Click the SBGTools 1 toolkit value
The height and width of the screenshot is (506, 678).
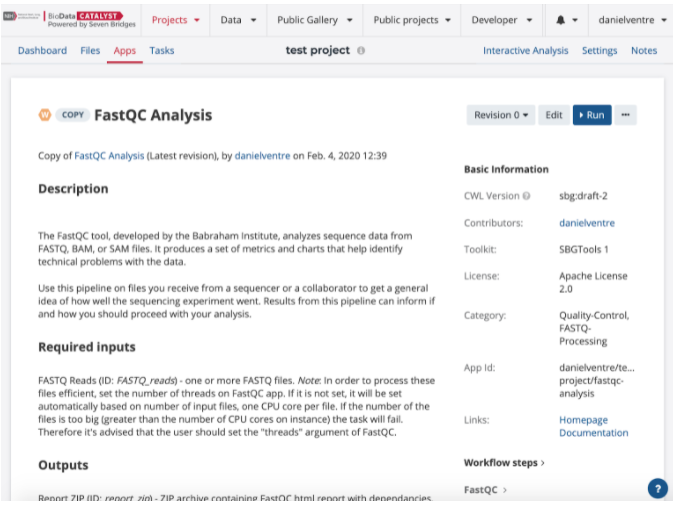[584, 250]
